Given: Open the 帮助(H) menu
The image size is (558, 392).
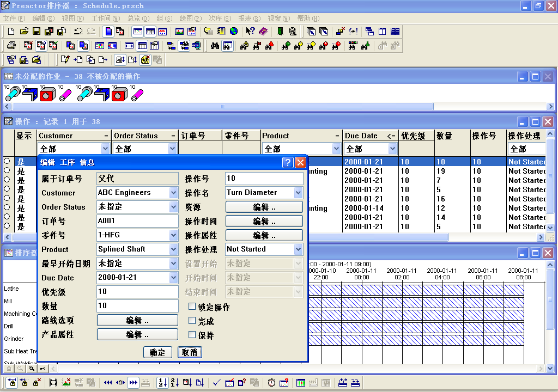Looking at the screenshot, I should coord(308,18).
